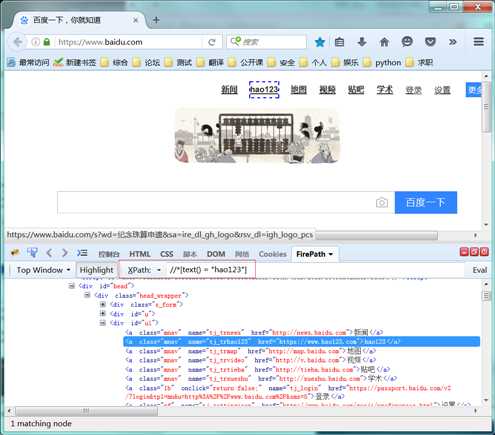495x435 pixels.
Task: Open the 论坛 bookmarks folder
Action: pos(146,62)
